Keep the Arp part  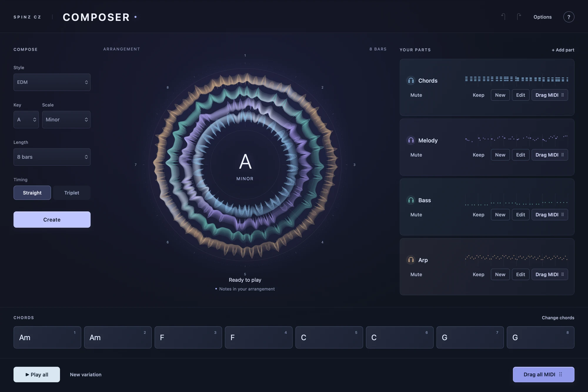click(x=478, y=274)
